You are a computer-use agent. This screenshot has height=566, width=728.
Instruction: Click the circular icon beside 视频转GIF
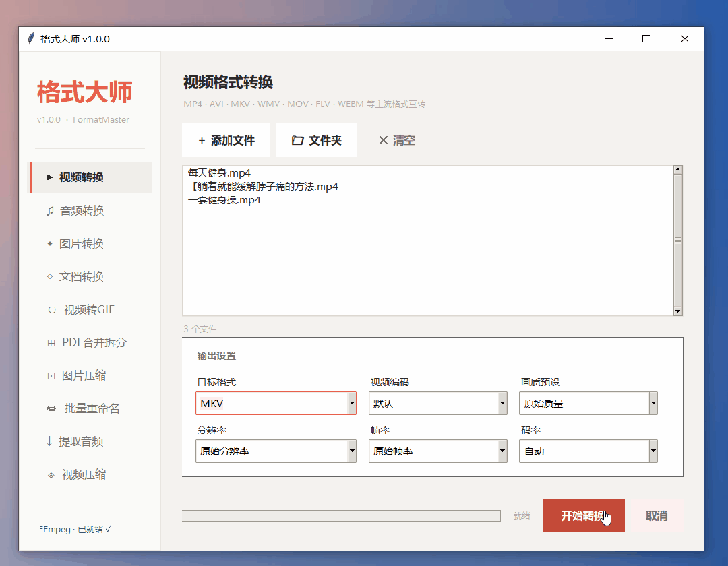tap(52, 310)
